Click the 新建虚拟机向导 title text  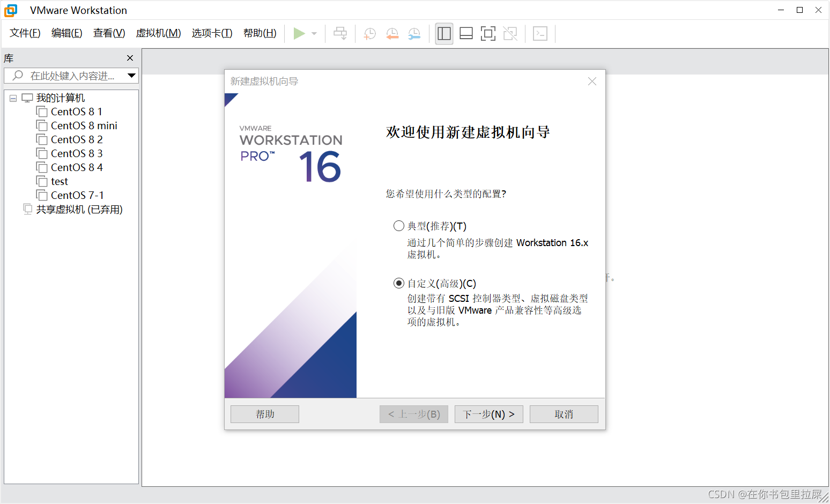(264, 81)
